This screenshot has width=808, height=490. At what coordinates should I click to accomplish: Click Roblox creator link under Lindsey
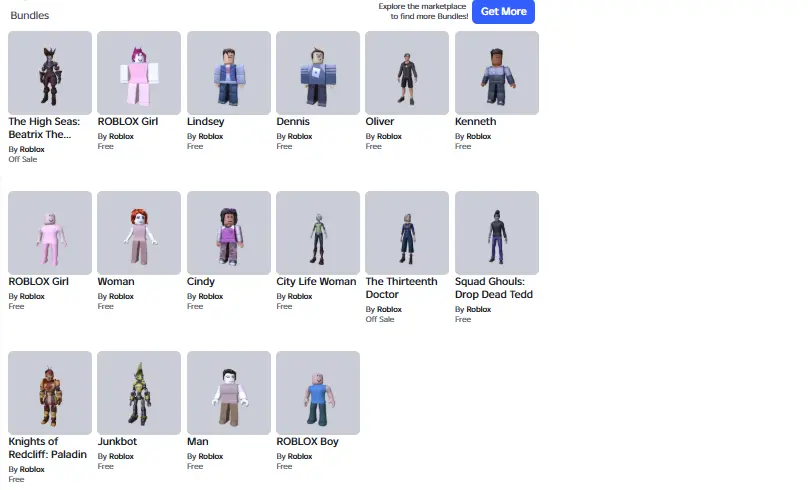pyautogui.click(x=211, y=137)
